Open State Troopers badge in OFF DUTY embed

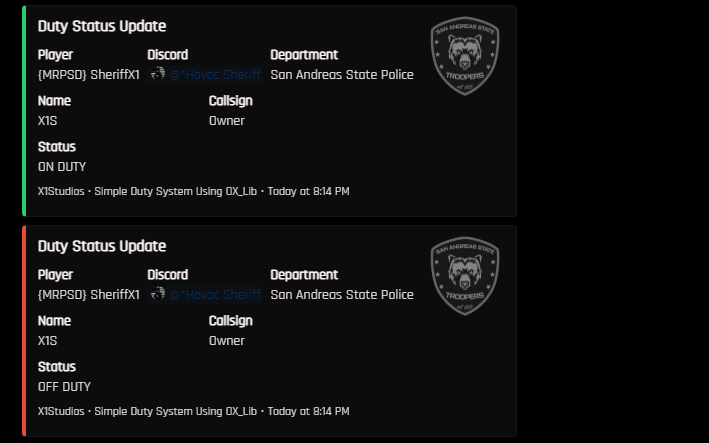tap(465, 276)
